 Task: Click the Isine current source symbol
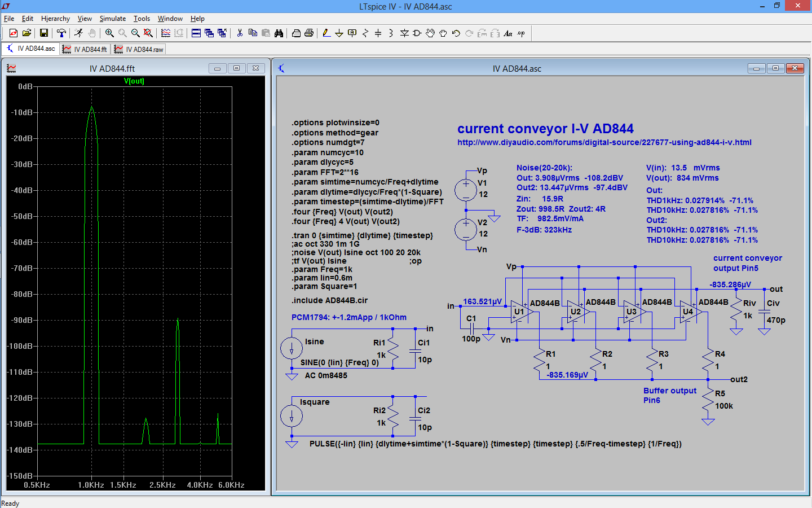(292, 349)
